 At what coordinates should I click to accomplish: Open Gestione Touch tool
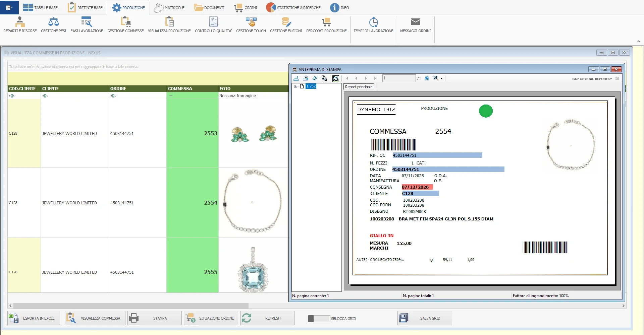point(251,25)
